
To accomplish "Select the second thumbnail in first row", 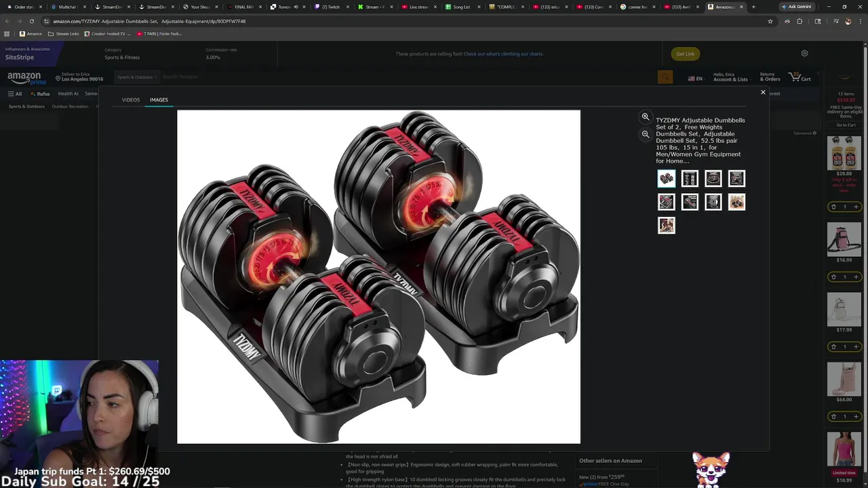I will click(690, 178).
